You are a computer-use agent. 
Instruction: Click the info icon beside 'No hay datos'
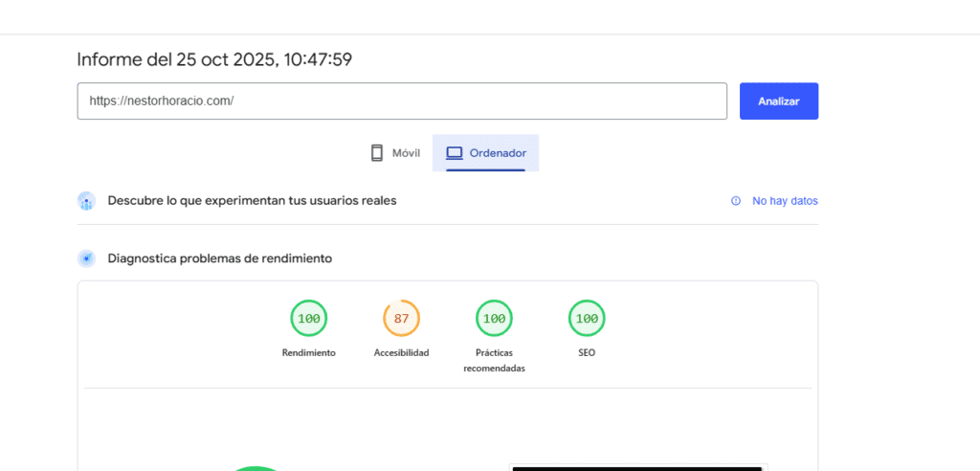coord(736,201)
